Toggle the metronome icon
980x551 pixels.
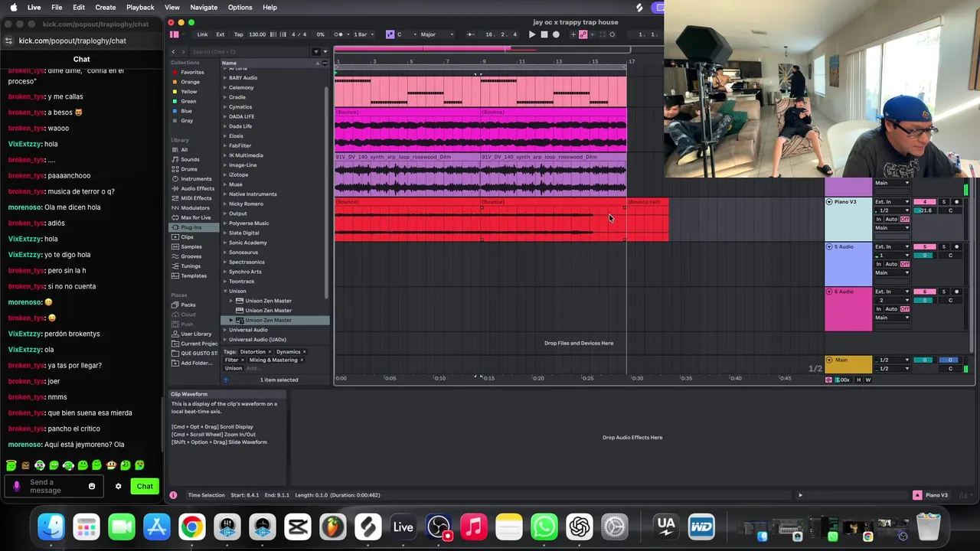click(x=338, y=34)
